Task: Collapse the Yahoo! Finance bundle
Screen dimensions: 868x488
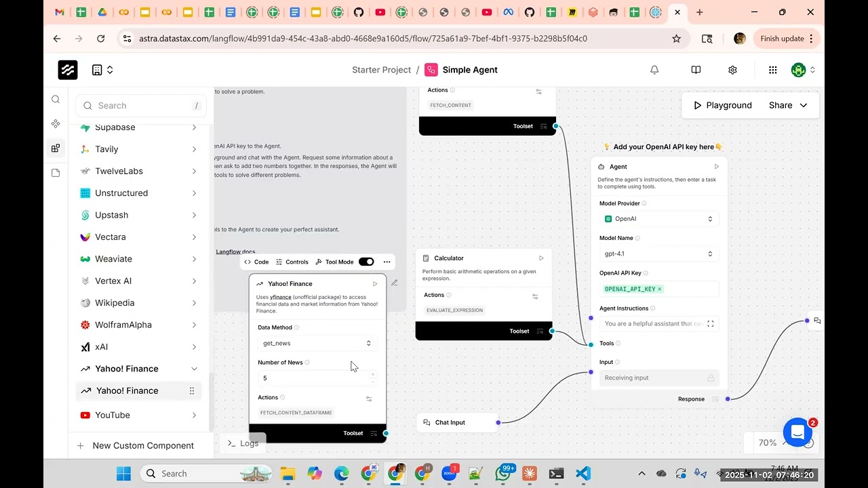Action: click(x=194, y=369)
